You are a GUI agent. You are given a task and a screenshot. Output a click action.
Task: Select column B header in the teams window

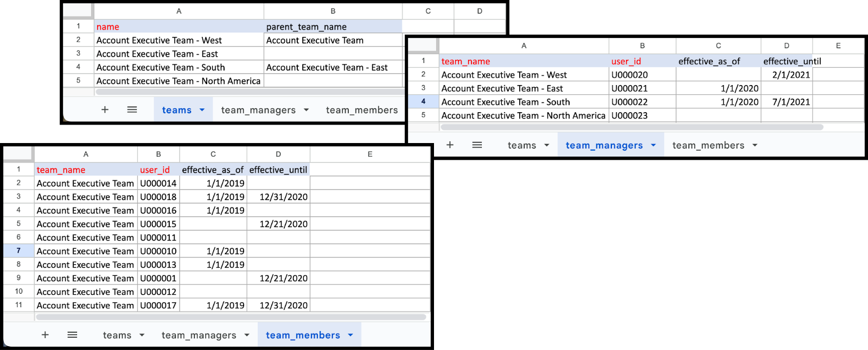coord(333,11)
